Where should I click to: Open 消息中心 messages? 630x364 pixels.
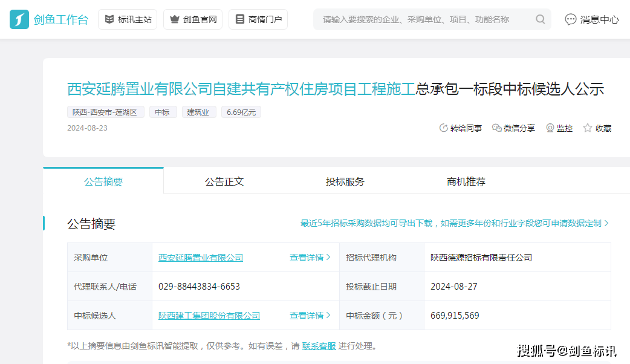point(592,19)
